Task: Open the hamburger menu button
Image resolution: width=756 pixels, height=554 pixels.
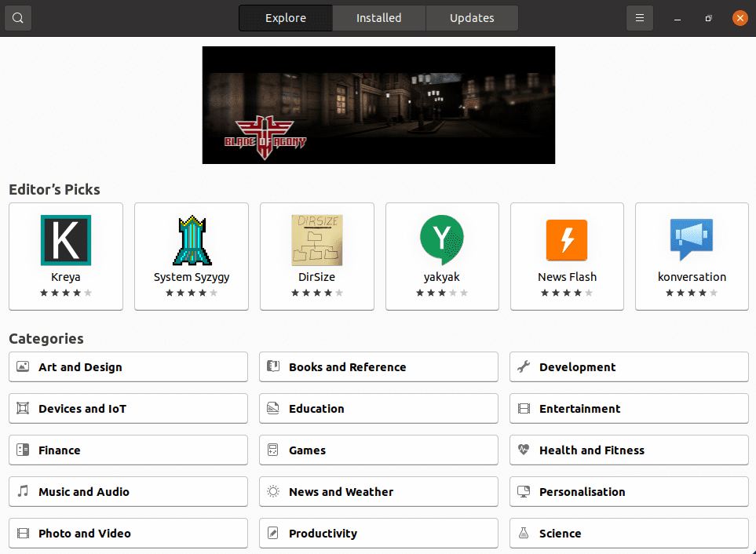Action: point(639,18)
